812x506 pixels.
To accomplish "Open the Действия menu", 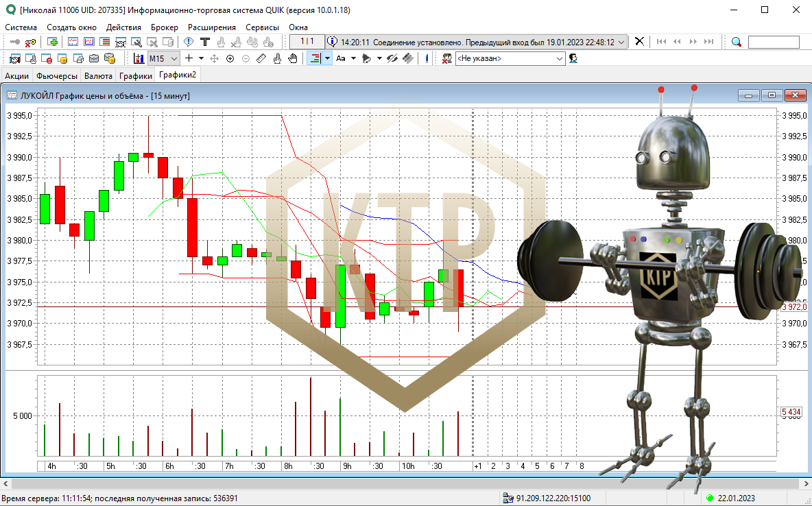I will click(x=123, y=27).
